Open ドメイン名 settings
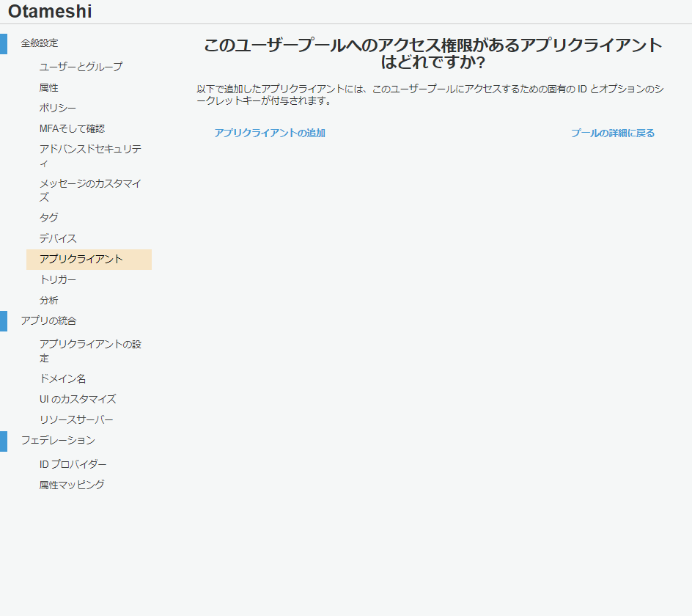This screenshot has height=616, width=692. tap(62, 378)
